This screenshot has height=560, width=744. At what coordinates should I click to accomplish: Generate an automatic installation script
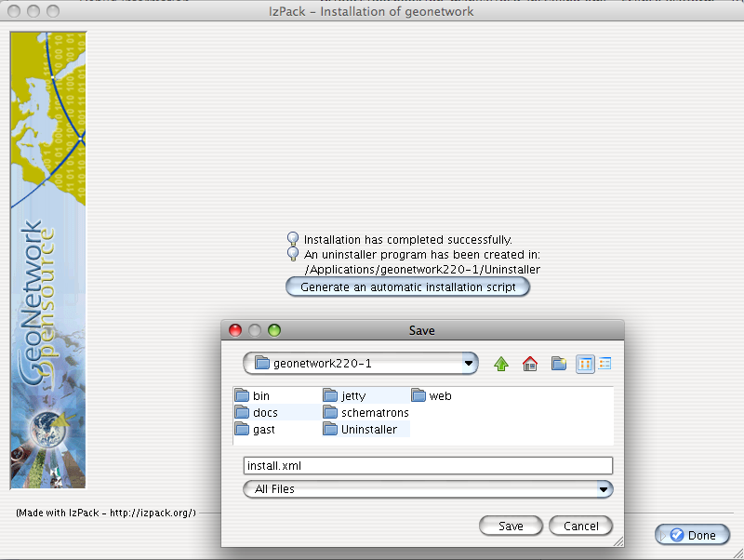pos(407,287)
